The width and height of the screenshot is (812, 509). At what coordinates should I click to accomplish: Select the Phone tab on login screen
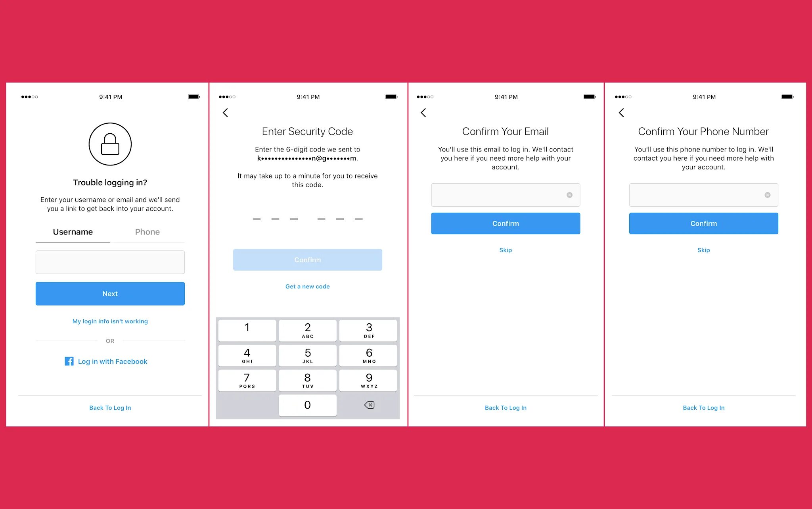point(147,231)
